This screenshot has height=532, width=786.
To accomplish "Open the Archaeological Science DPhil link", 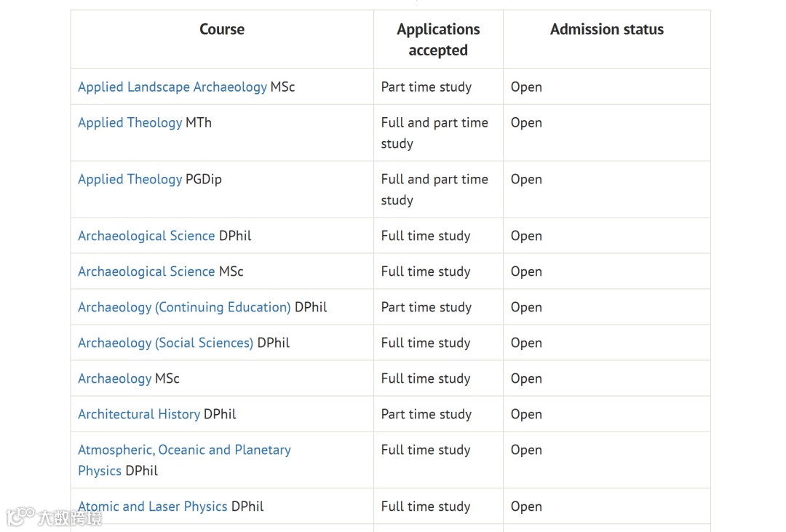I will click(146, 237).
